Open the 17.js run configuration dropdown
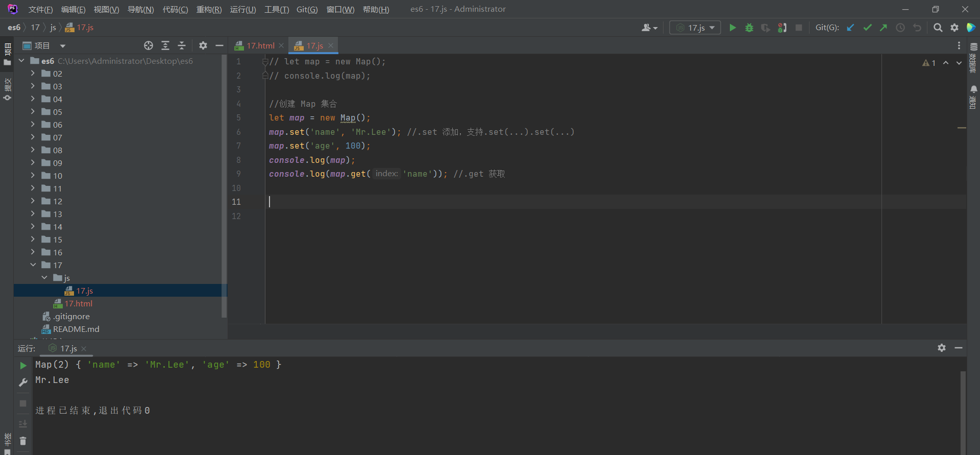This screenshot has height=455, width=980. [x=695, y=28]
